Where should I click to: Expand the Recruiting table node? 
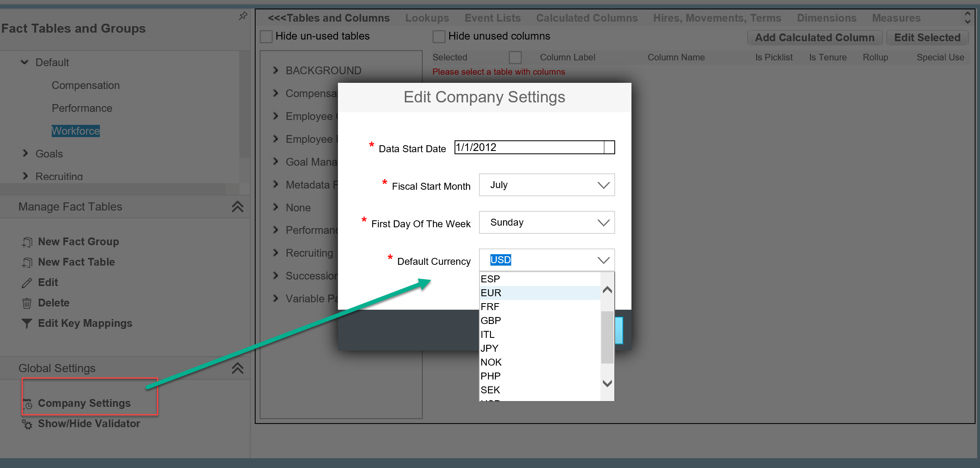(276, 253)
